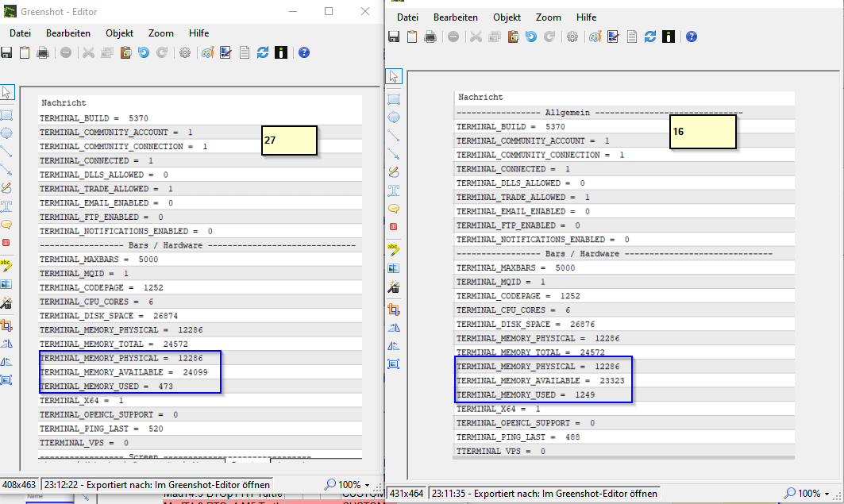This screenshot has width=844, height=504.
Task: Undo the last action in the left editor
Action: pos(144,52)
